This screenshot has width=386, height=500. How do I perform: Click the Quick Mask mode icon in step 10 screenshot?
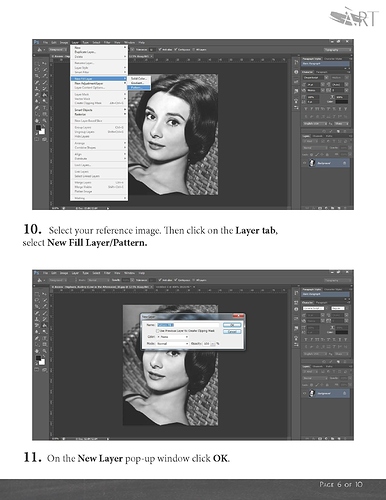click(x=37, y=139)
